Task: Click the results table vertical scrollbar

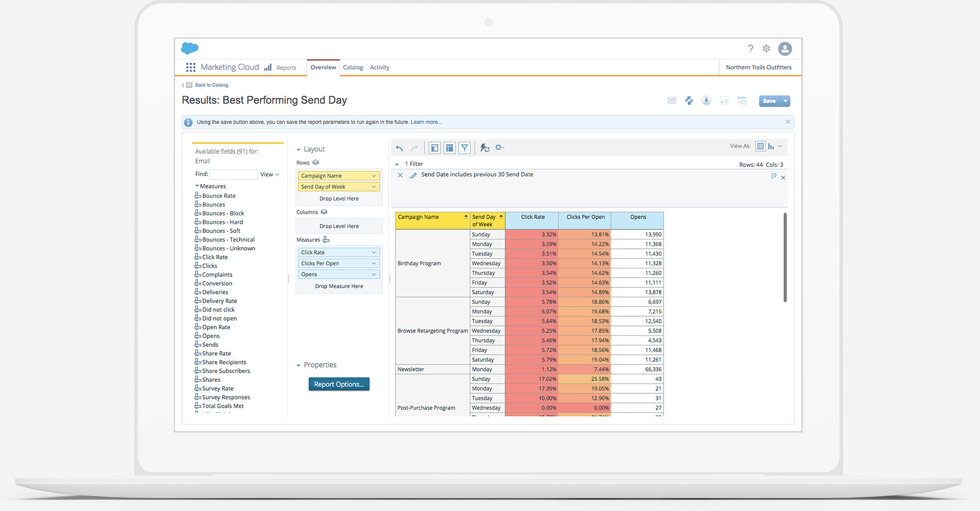Action: (785, 257)
